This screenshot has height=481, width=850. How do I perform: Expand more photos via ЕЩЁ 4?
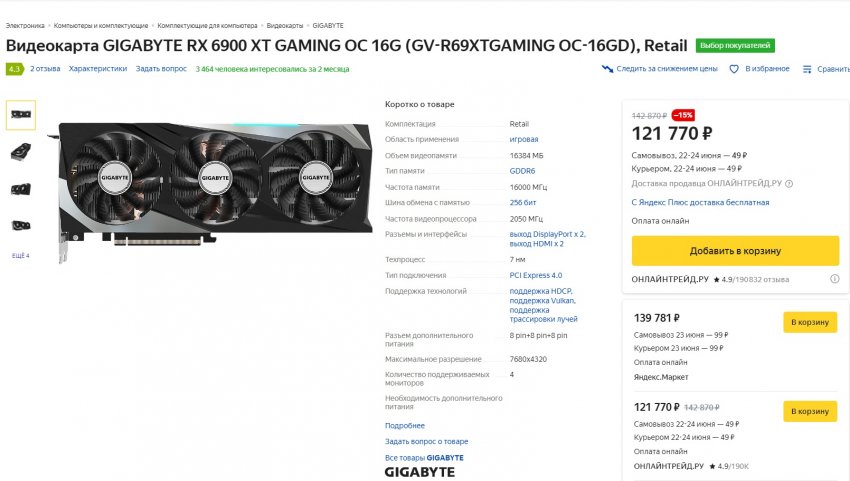(x=21, y=255)
